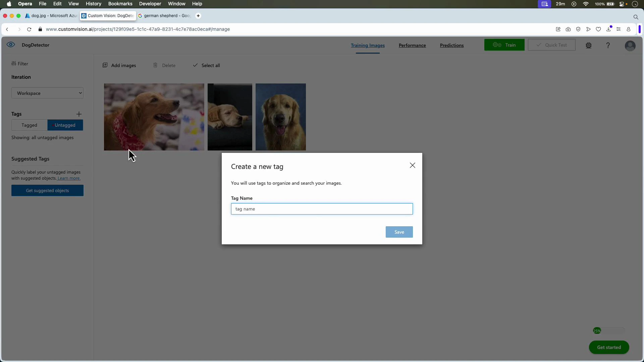Click the edit pencil icon in address bar
This screenshot has width=644, height=362.
click(558, 29)
